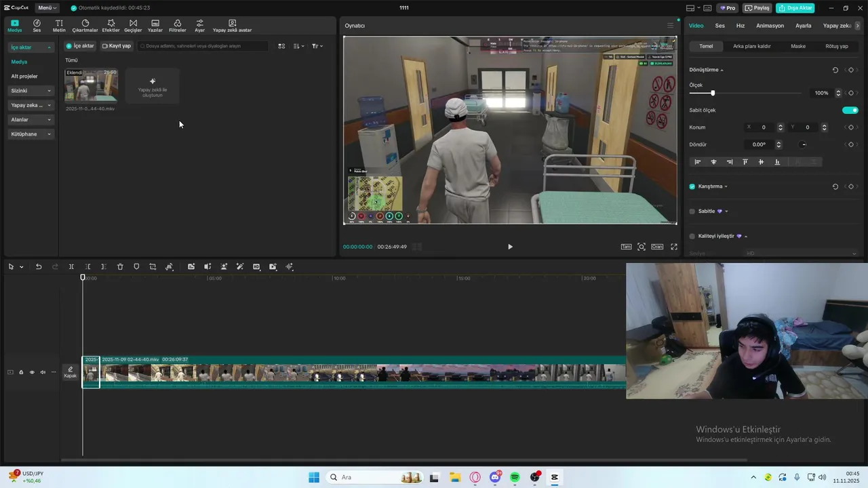This screenshot has height=488, width=868.
Task: Open the media filter dropdown
Action: click(x=317, y=46)
